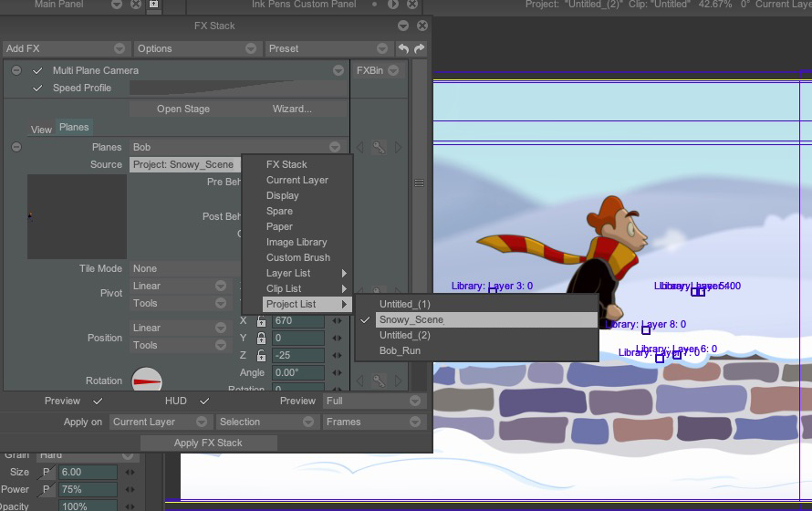Click the Open Stage button
The image size is (812, 511).
(x=183, y=109)
